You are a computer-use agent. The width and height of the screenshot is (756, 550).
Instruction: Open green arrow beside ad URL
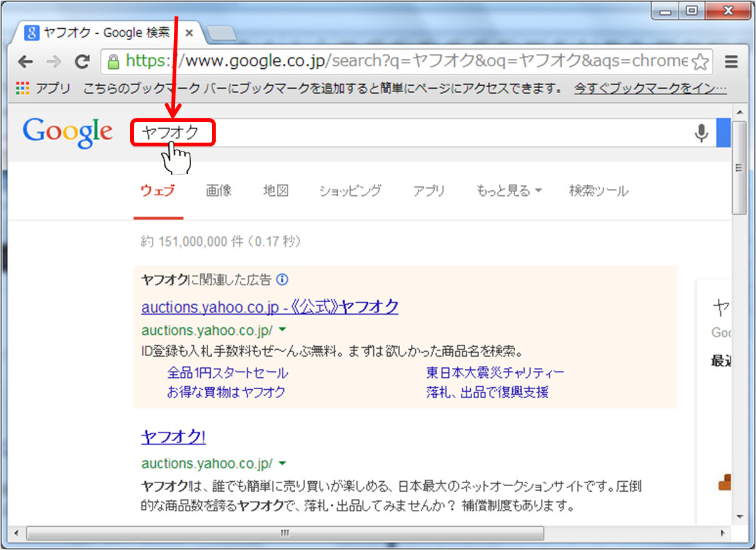[x=282, y=329]
